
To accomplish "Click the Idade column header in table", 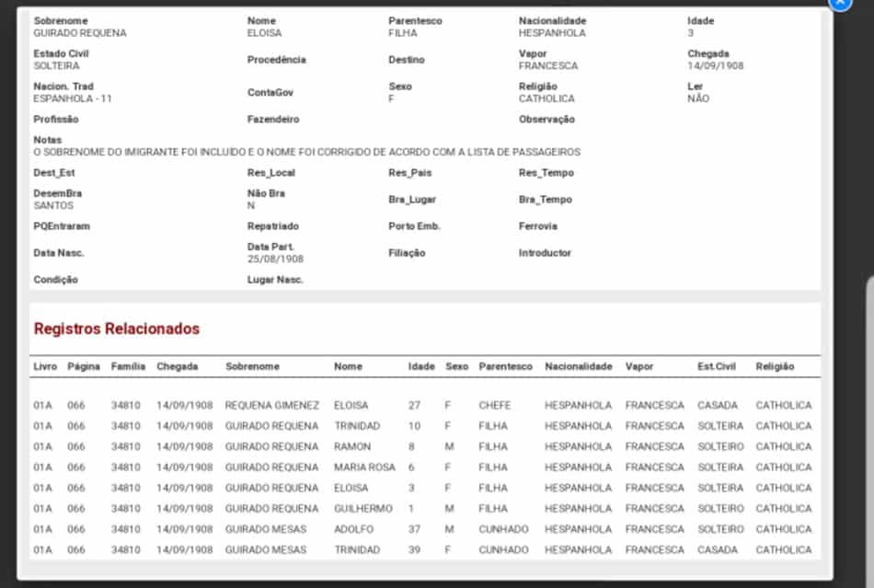I will [x=421, y=366].
